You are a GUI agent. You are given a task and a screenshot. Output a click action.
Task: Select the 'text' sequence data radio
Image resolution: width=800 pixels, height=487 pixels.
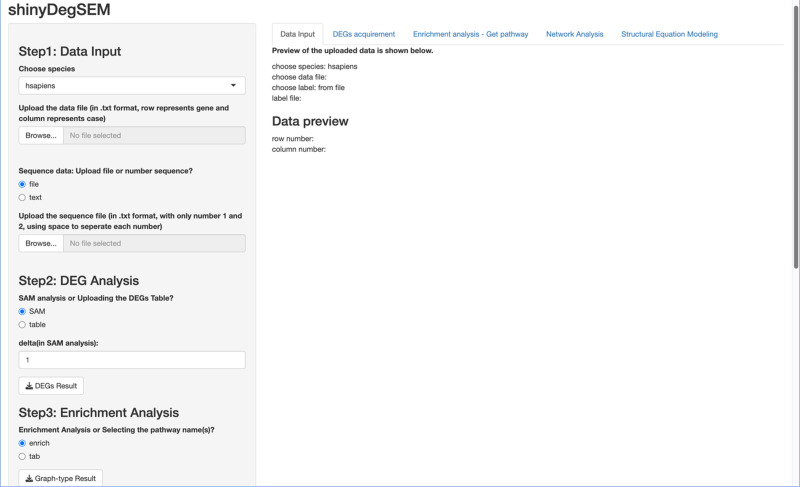pyautogui.click(x=22, y=197)
